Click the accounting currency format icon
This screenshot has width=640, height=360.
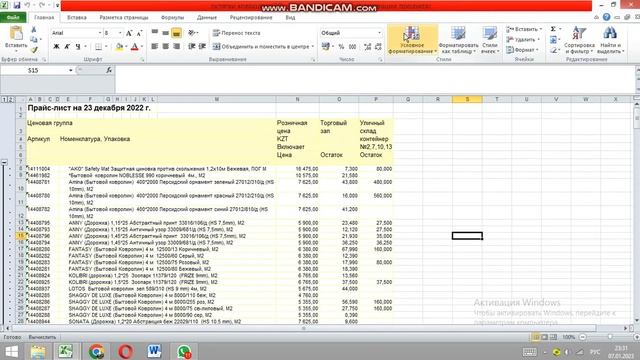325,47
